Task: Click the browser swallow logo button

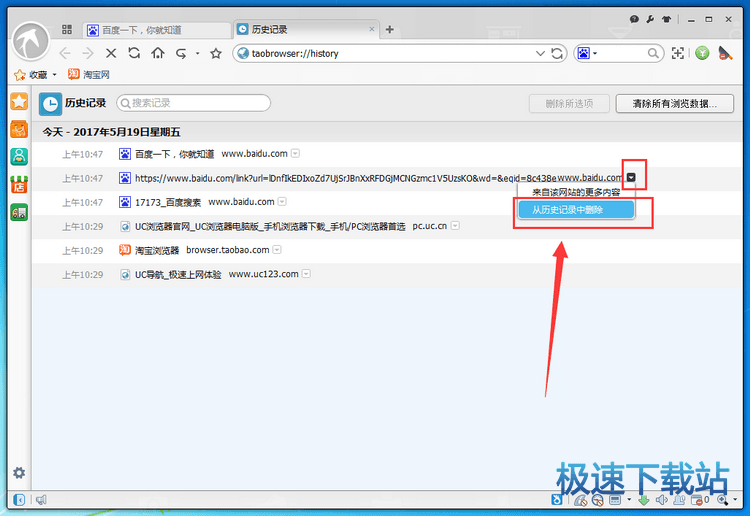Action: click(x=31, y=42)
